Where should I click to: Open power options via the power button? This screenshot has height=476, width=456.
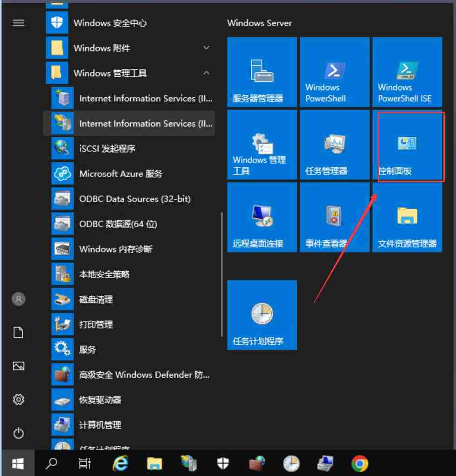pyautogui.click(x=19, y=433)
